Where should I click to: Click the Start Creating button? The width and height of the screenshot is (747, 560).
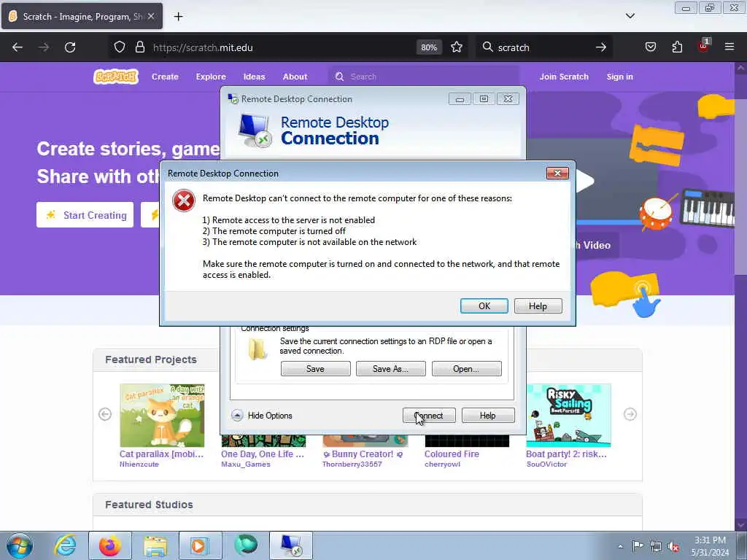pyautogui.click(x=85, y=215)
